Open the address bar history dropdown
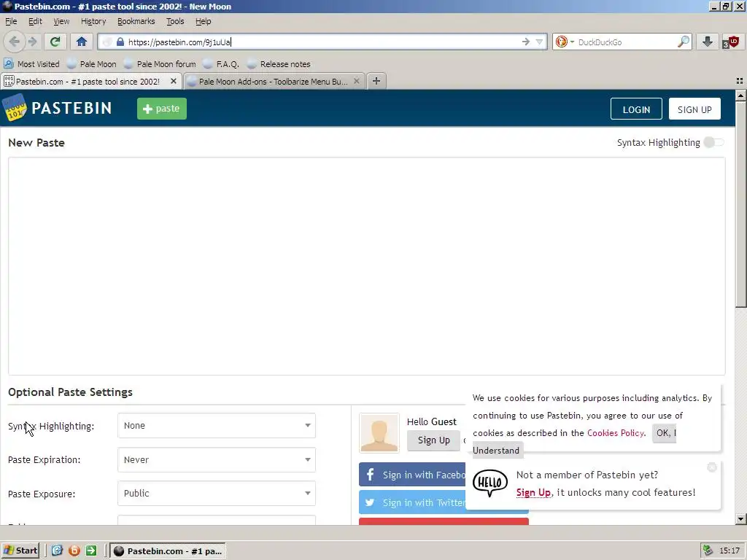This screenshot has width=747, height=560. (x=539, y=42)
